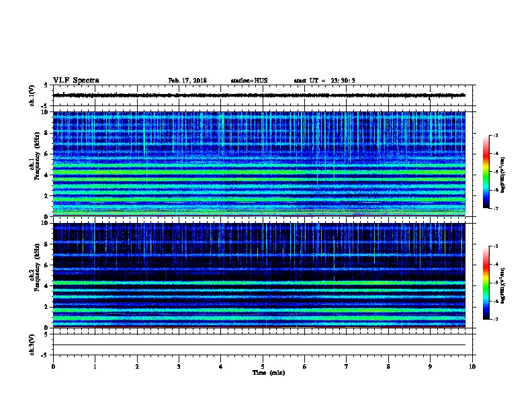Click the ch.2 spectrogram color scale bar
Screen dimensions: 532x411
[x=486, y=283]
